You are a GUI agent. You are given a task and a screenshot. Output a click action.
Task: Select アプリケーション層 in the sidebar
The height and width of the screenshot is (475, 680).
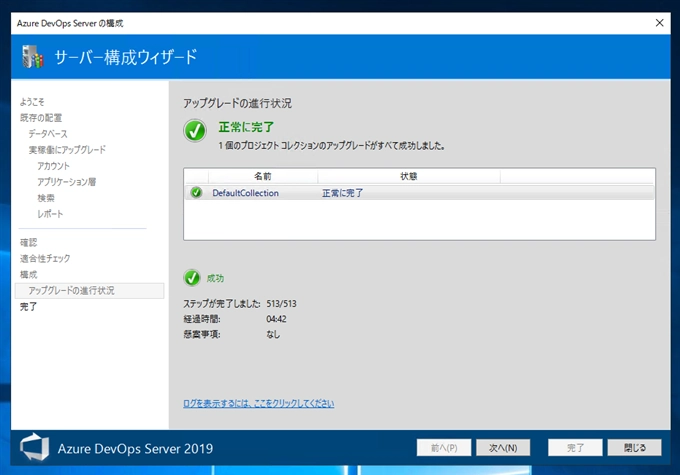coord(67,182)
